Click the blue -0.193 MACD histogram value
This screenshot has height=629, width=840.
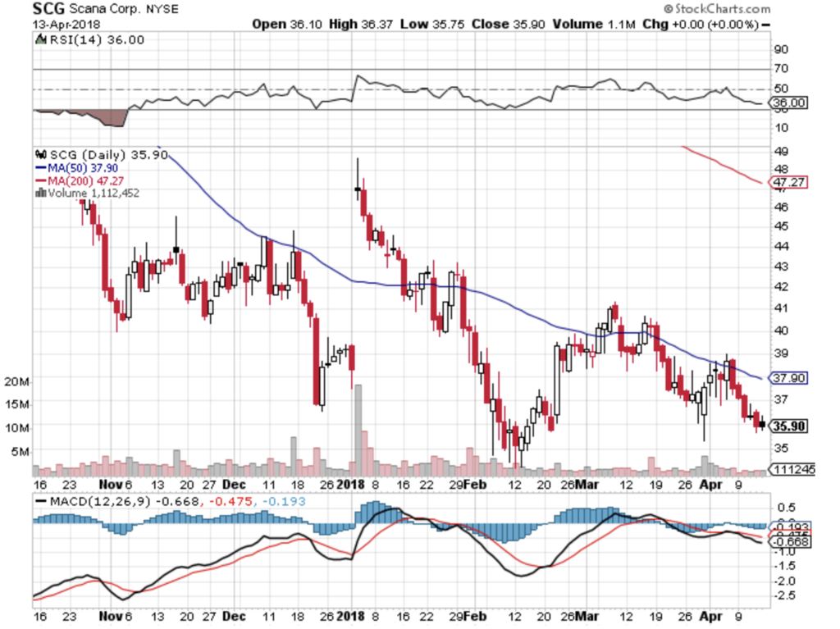pyautogui.click(x=284, y=502)
